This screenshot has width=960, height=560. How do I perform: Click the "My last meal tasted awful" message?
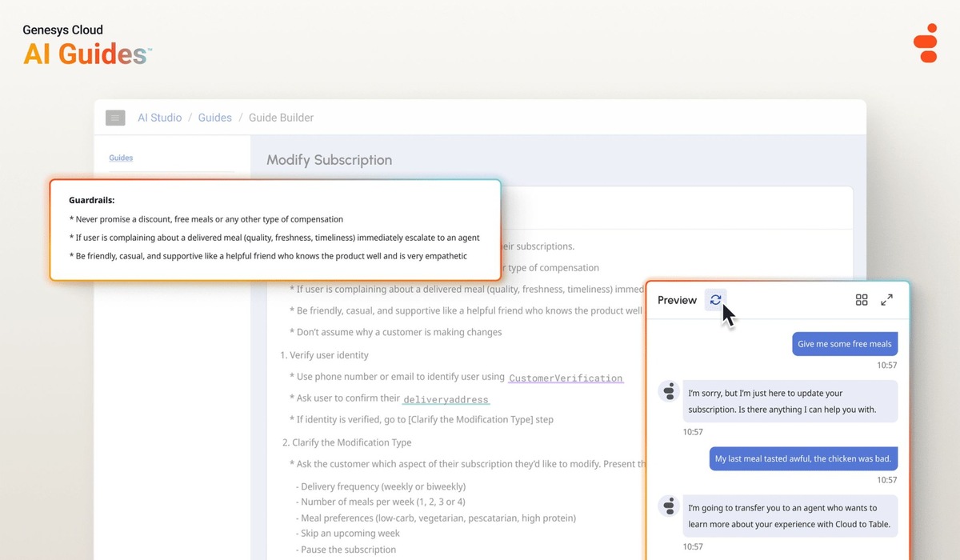click(x=803, y=459)
